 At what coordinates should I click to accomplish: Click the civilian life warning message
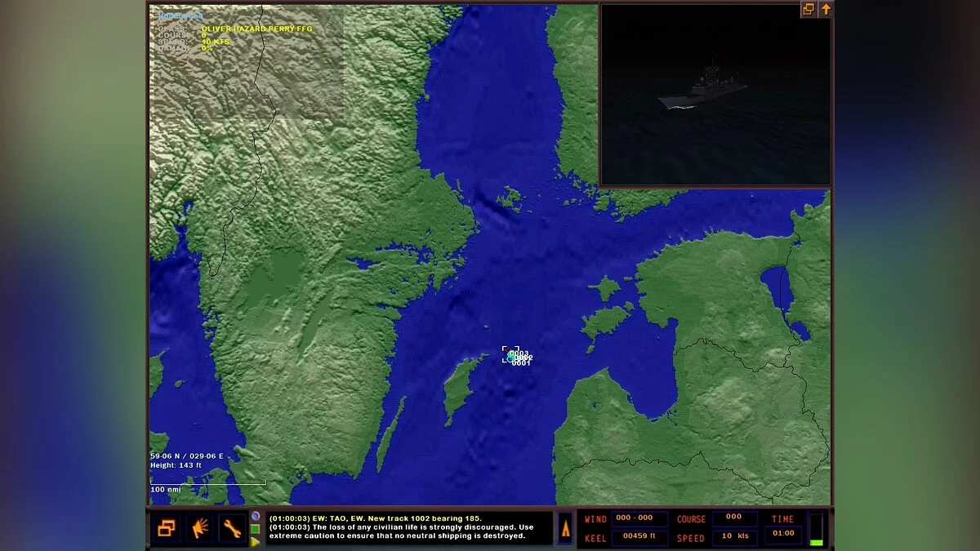[x=401, y=532]
